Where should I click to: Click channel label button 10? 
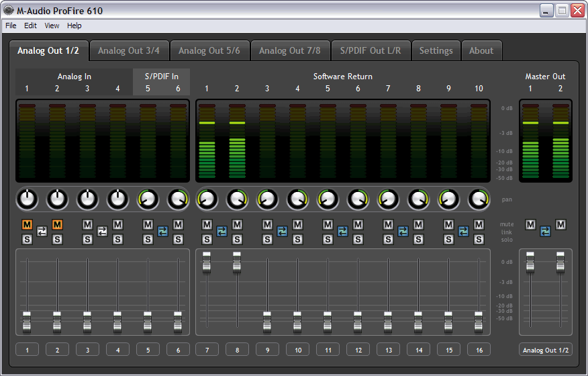tap(298, 350)
